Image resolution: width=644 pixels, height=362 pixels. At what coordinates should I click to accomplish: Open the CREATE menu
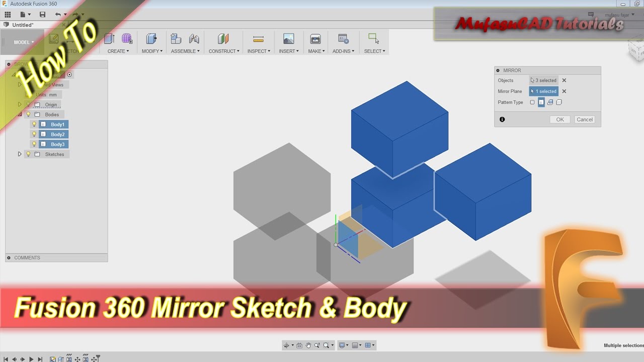[x=118, y=51]
